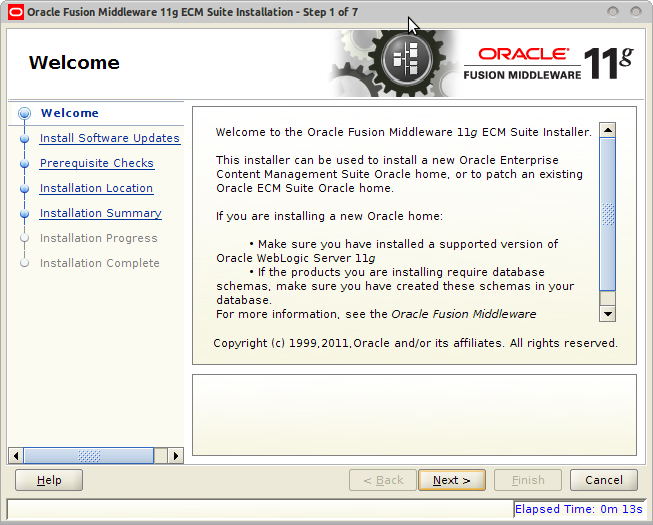Screen dimensions: 653x525
Task: Click the step list horizontal scrollbar thumb
Action: click(89, 455)
